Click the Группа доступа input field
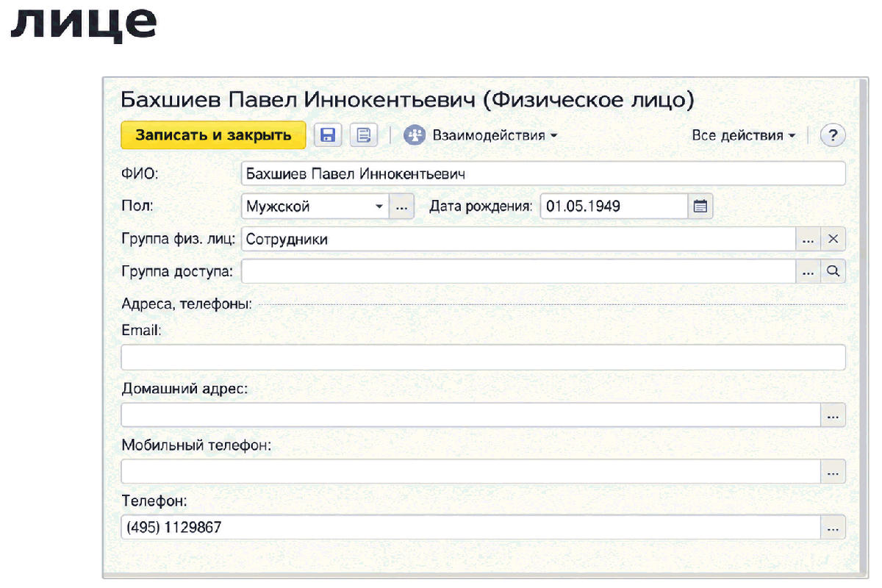The image size is (882, 588). pyautogui.click(x=518, y=271)
